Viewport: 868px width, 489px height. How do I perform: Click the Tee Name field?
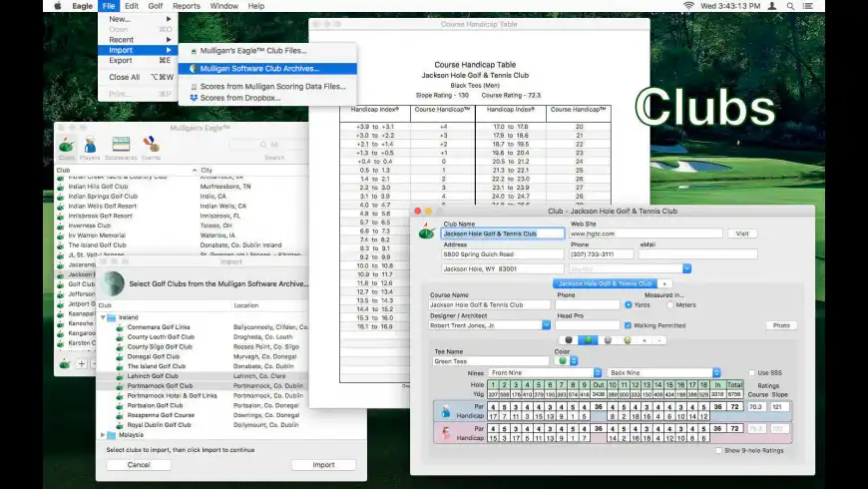coord(491,361)
